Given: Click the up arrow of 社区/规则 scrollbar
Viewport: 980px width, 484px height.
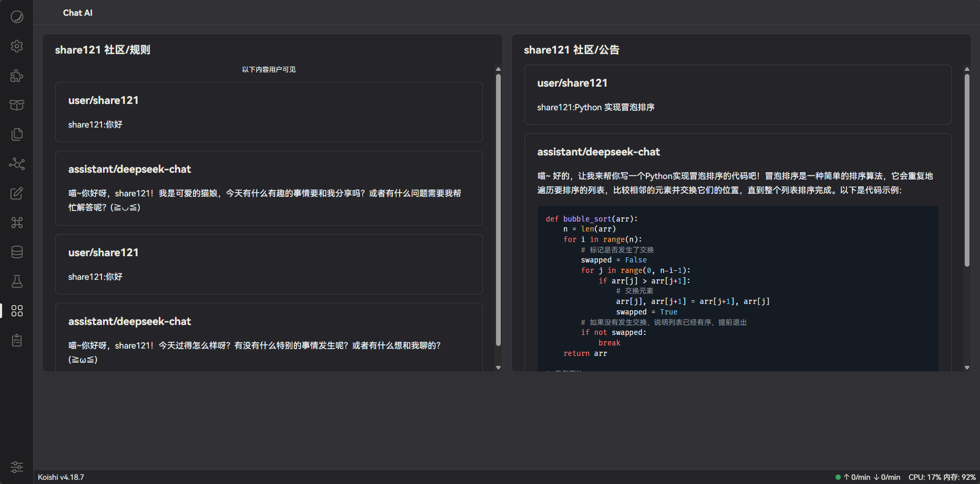Looking at the screenshot, I should click(x=498, y=69).
